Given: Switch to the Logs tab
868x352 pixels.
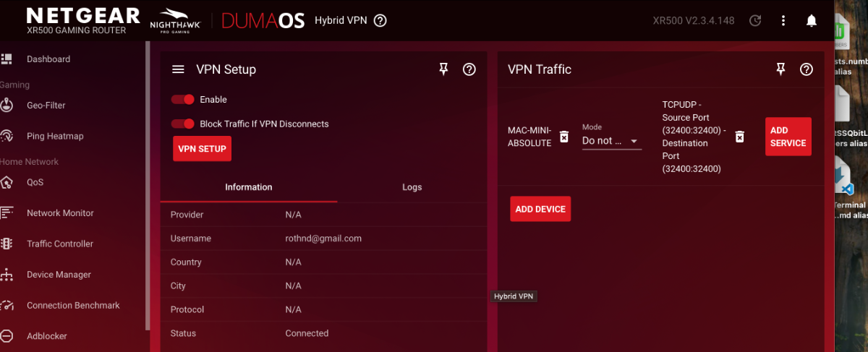Looking at the screenshot, I should [x=412, y=187].
